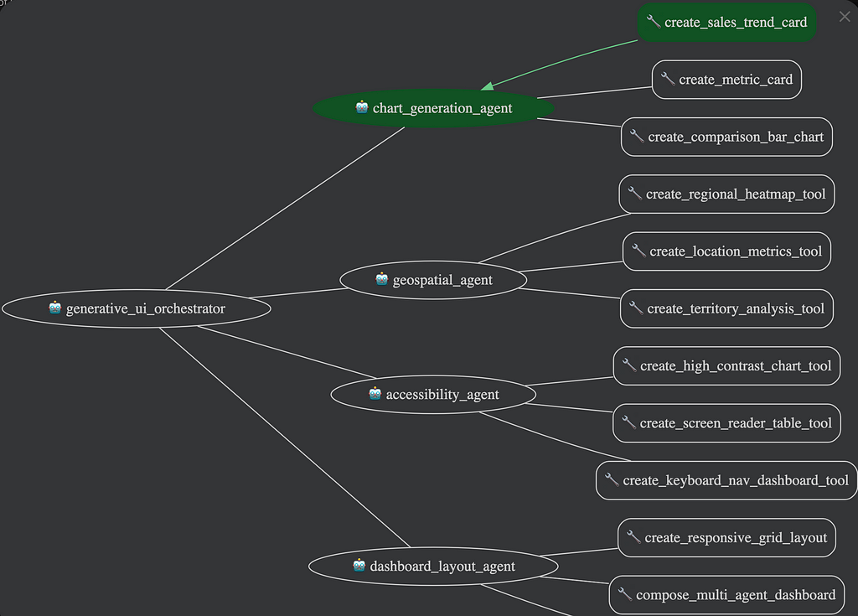Screen dimensions: 858x616
Task: Click wrench icon of create_metric_card
Action: pos(668,79)
